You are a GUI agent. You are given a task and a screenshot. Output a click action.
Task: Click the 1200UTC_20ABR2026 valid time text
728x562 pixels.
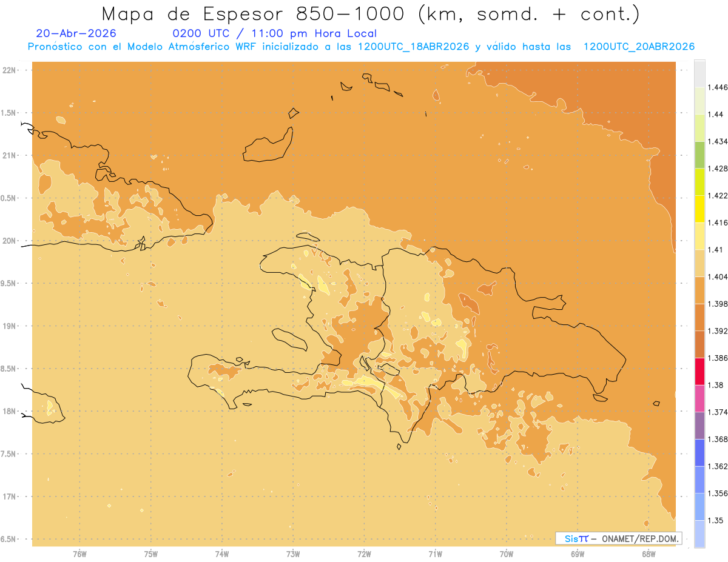[x=639, y=47]
